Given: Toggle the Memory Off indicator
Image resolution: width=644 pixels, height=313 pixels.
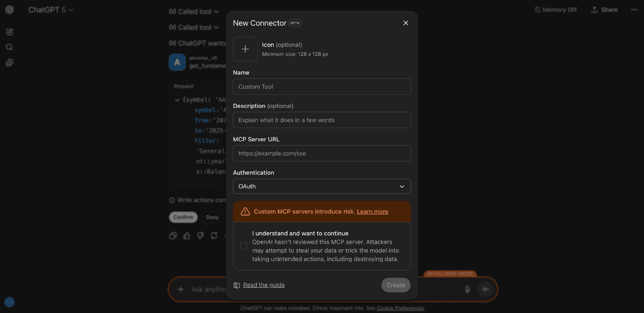Looking at the screenshot, I should tap(556, 10).
